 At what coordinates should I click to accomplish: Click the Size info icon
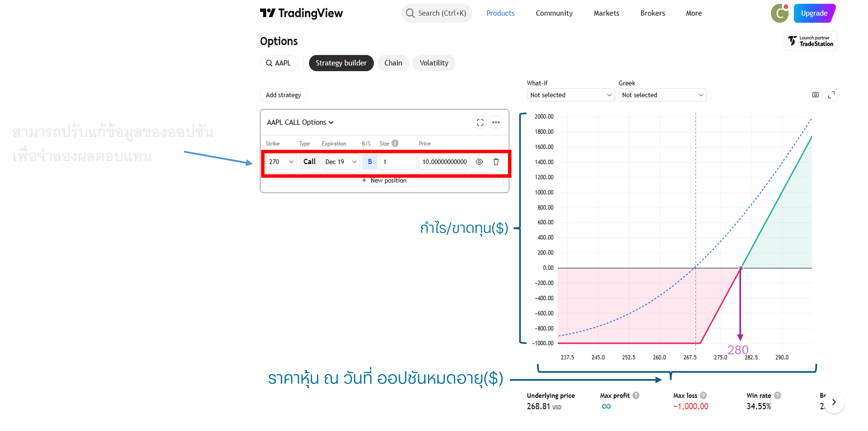click(396, 143)
